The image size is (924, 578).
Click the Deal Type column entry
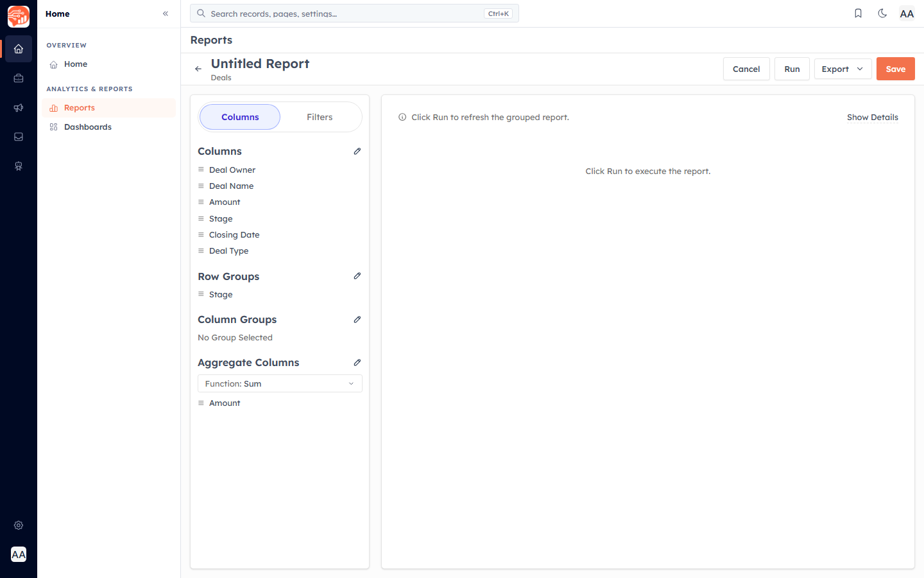pyautogui.click(x=228, y=250)
